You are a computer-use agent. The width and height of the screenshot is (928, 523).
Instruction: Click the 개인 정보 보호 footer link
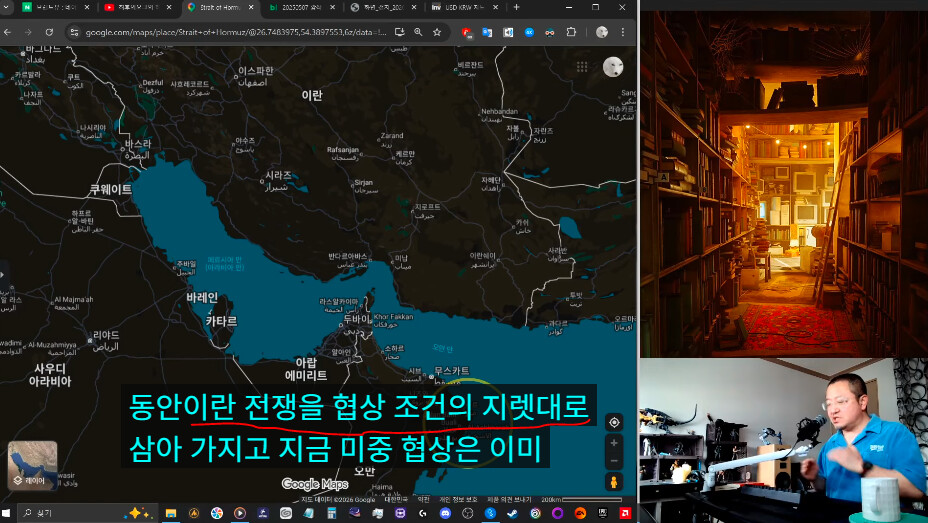458,500
